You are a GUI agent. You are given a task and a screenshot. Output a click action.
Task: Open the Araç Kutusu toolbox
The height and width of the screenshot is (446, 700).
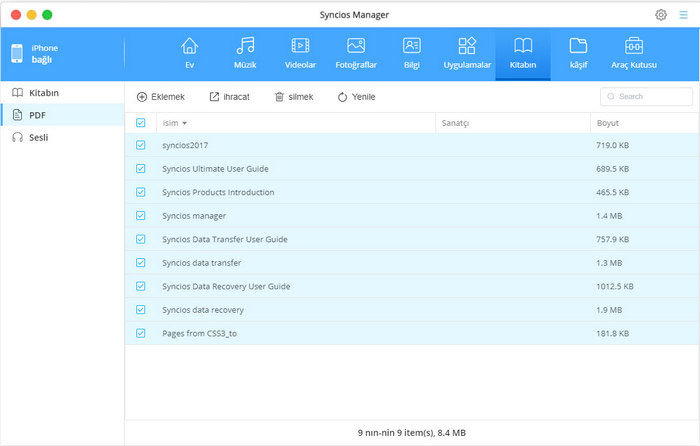tap(634, 54)
